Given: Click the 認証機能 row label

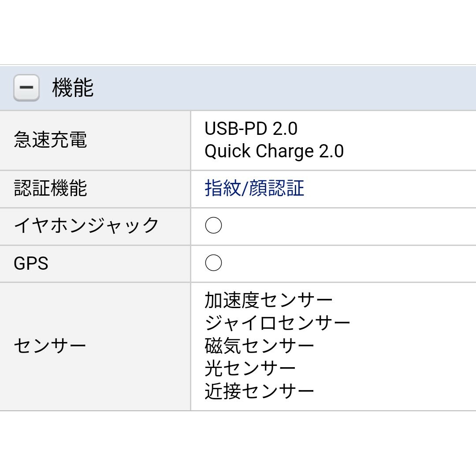Looking at the screenshot, I should tap(50, 188).
